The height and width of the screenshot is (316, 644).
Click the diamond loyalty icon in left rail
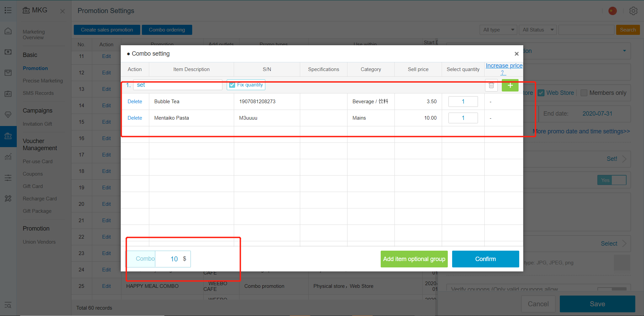(x=8, y=115)
